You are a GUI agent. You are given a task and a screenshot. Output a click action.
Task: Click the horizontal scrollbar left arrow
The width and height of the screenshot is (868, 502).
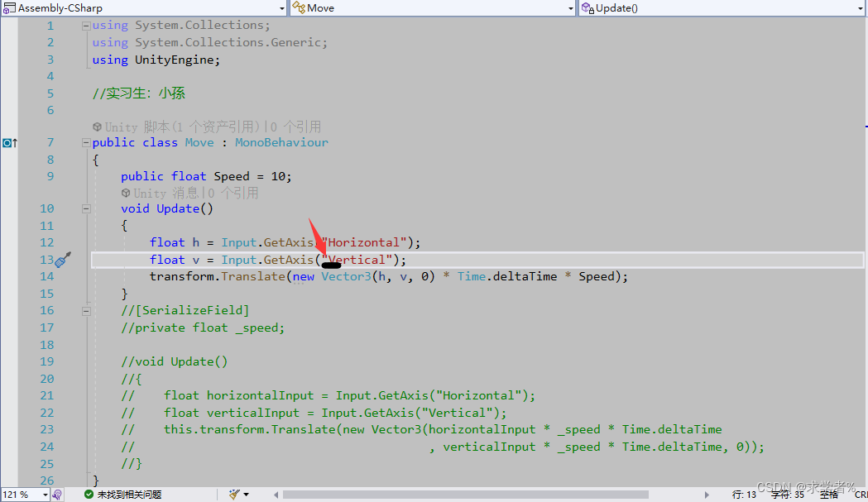coord(276,495)
